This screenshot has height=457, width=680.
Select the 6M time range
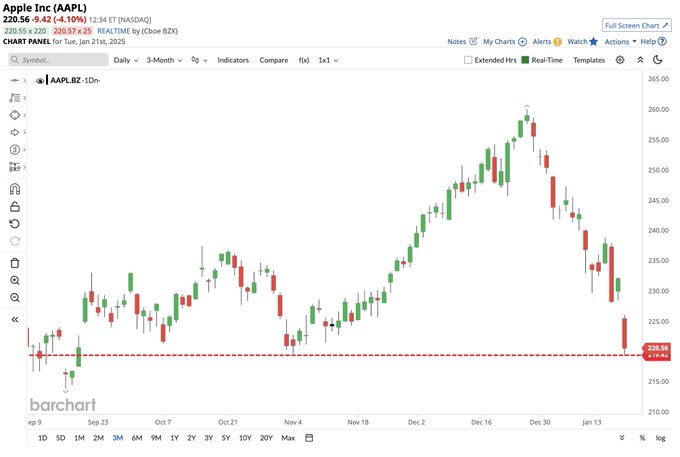tap(137, 438)
